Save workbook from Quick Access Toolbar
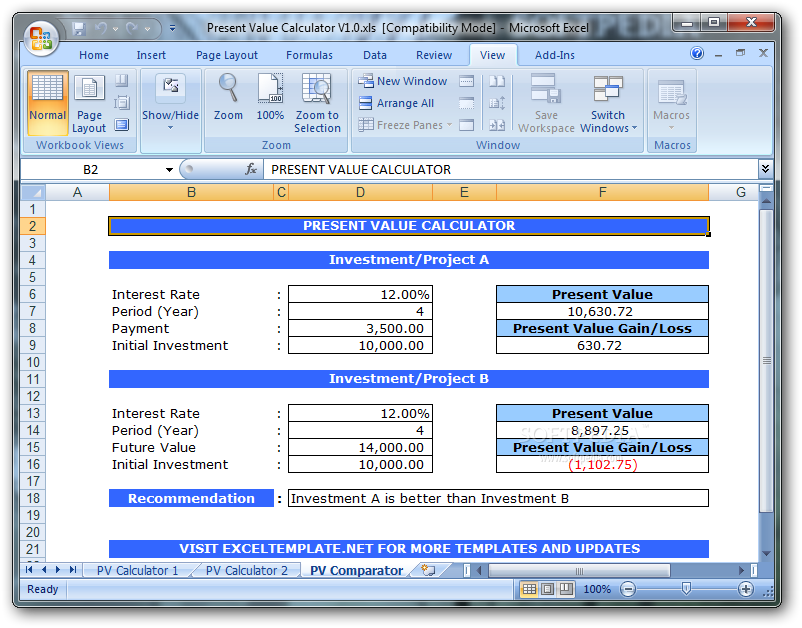This screenshot has width=802, height=628. click(78, 29)
